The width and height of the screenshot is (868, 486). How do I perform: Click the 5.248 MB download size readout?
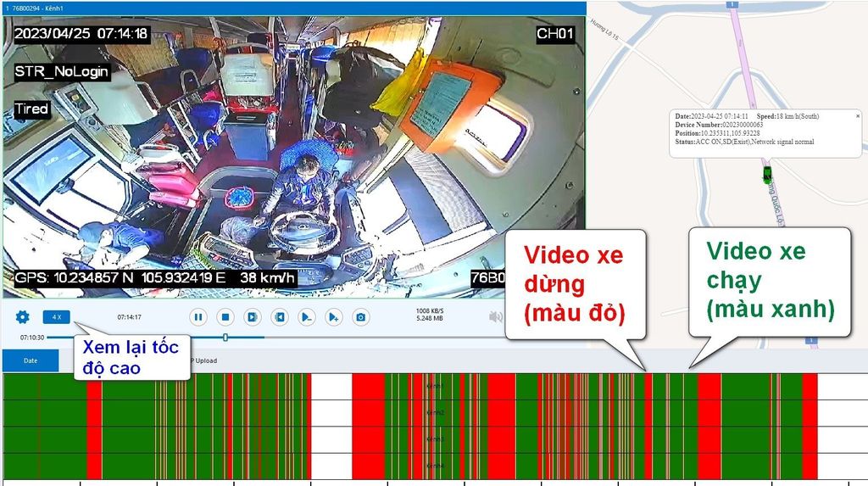click(430, 318)
